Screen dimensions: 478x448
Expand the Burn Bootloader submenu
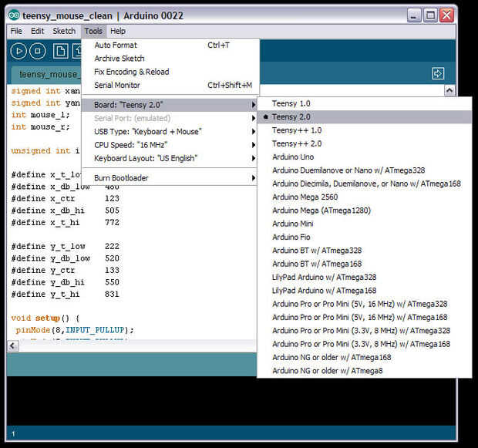point(170,178)
